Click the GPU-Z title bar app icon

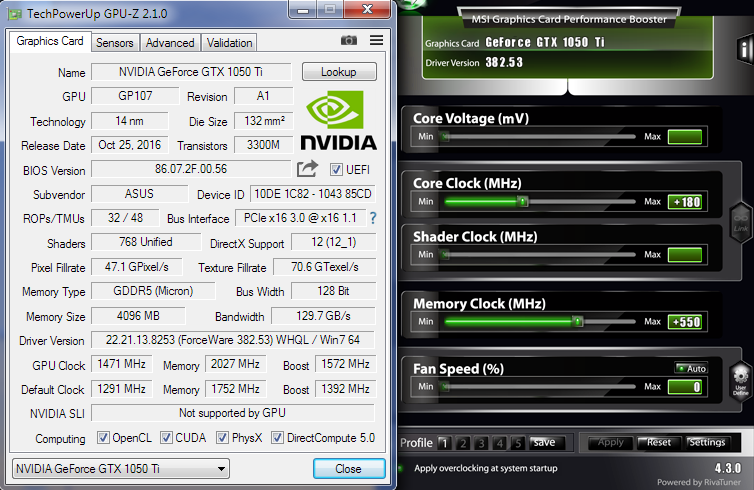pyautogui.click(x=14, y=13)
